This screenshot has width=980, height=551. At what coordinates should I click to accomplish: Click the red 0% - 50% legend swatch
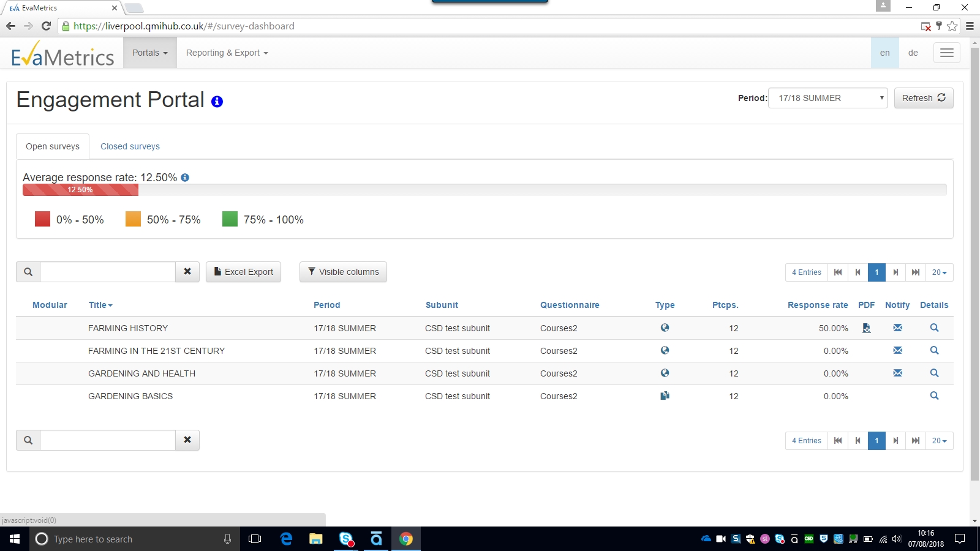[x=42, y=219]
